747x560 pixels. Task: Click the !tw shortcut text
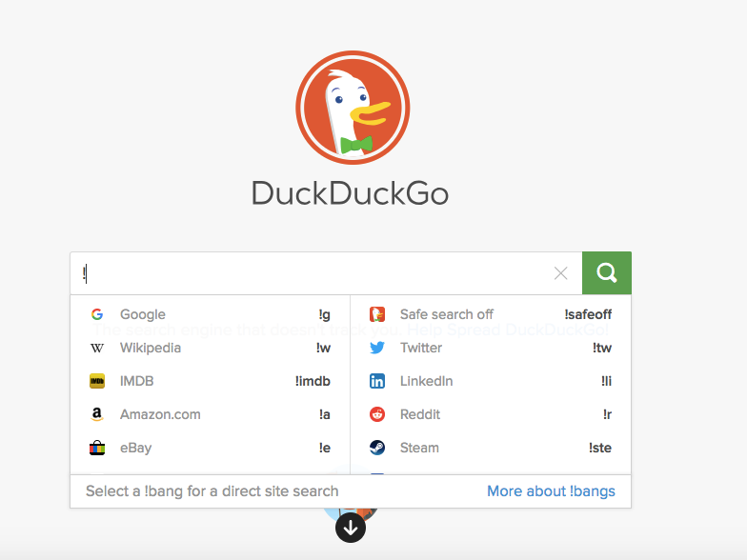coord(602,348)
